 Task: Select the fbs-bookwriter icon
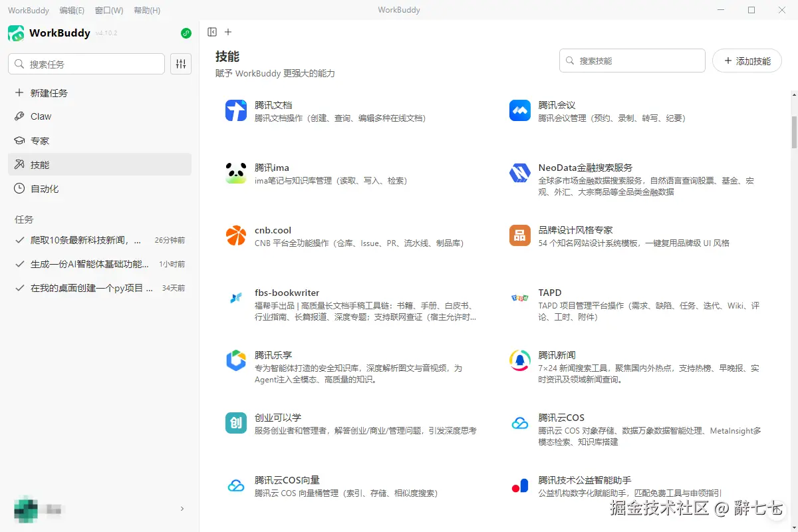(236, 298)
